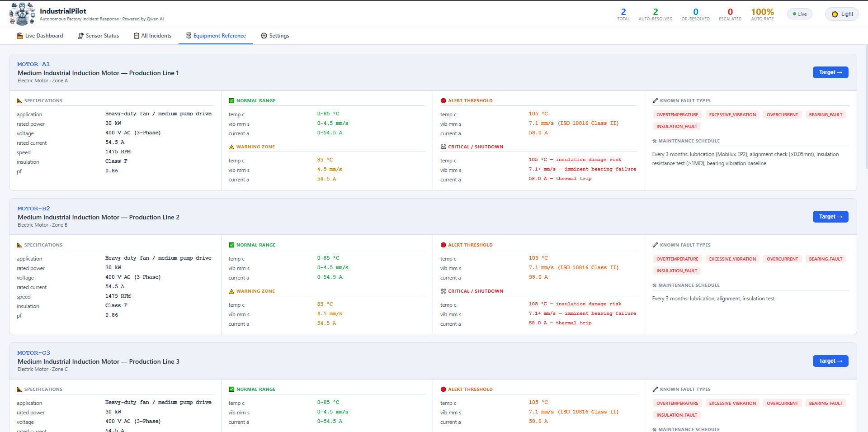Open the Live Dashboard tab

[40, 36]
